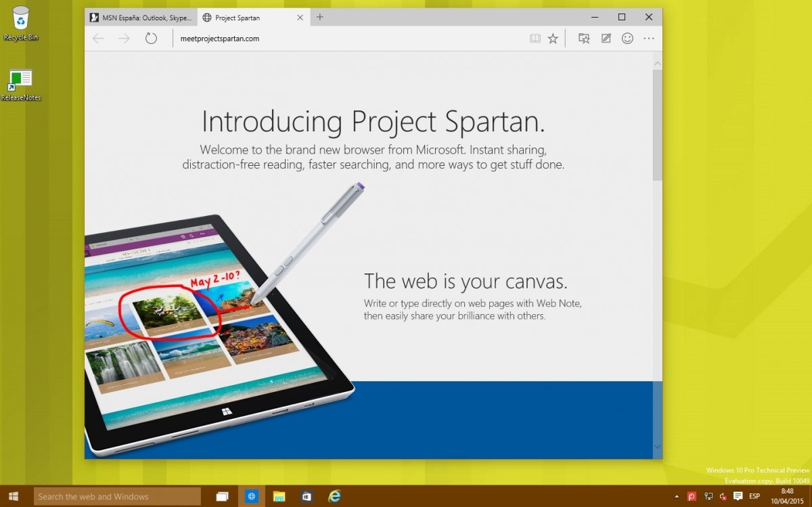The image size is (812, 507).
Task: Click the ESP input language indicator
Action: [754, 496]
